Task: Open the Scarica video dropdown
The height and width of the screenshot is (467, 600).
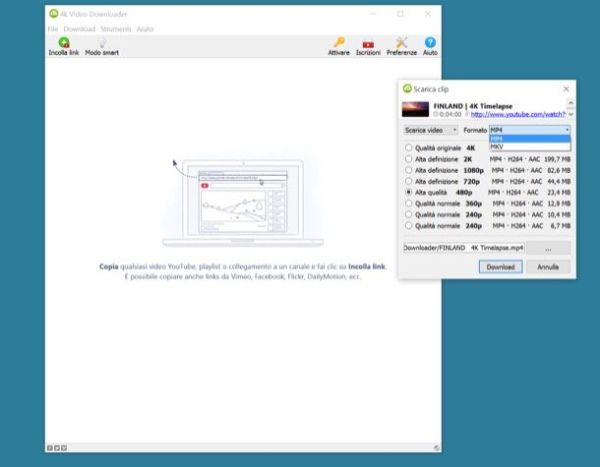Action: pos(430,130)
